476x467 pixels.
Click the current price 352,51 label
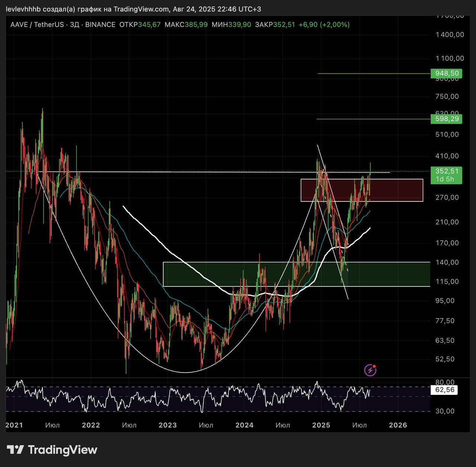coord(446,171)
